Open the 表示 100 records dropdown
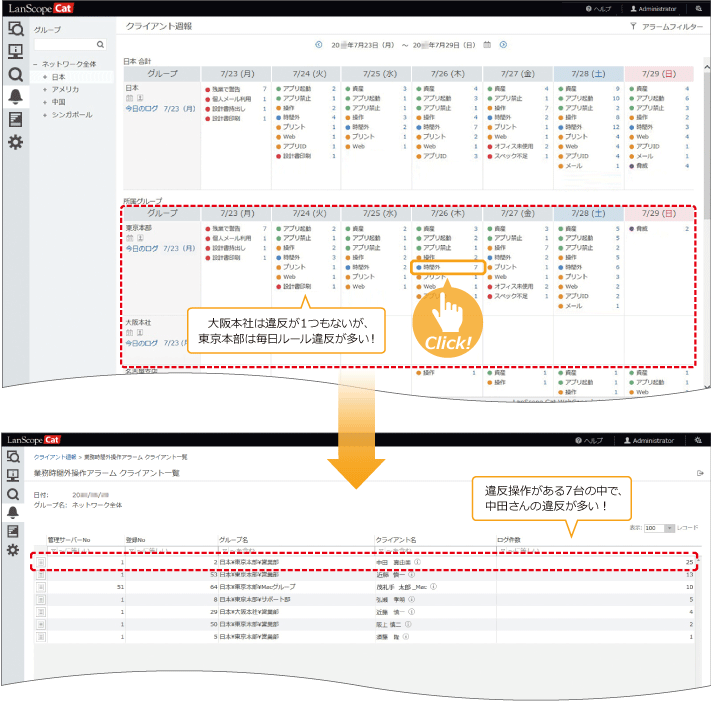The height and width of the screenshot is (701, 711). pyautogui.click(x=655, y=526)
